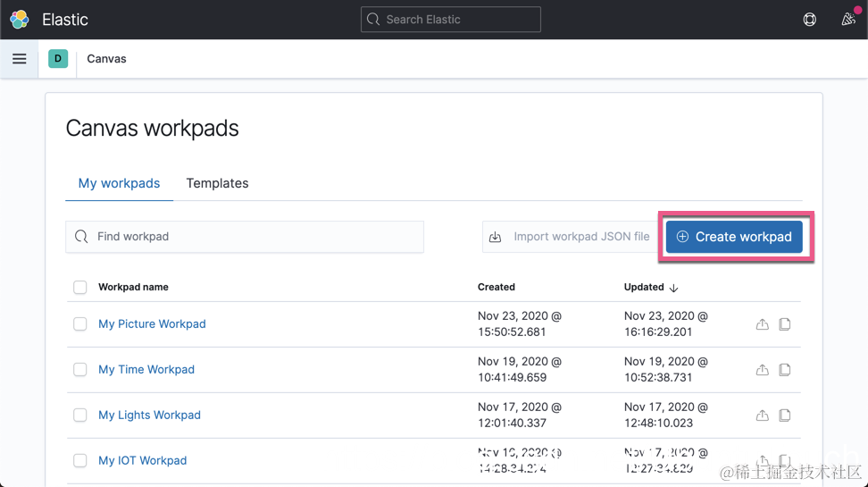
Task: Click created time 15:50:52.681
Action: (512, 332)
